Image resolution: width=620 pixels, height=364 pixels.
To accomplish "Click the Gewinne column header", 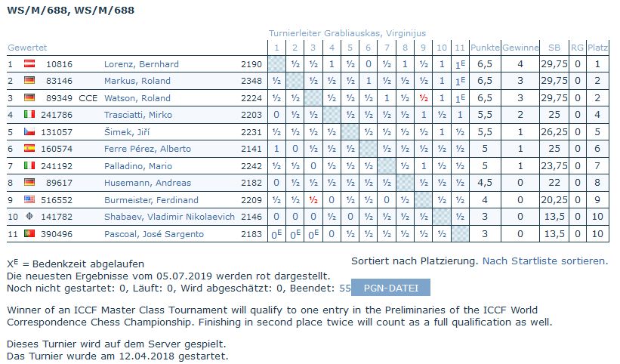I will [x=520, y=48].
